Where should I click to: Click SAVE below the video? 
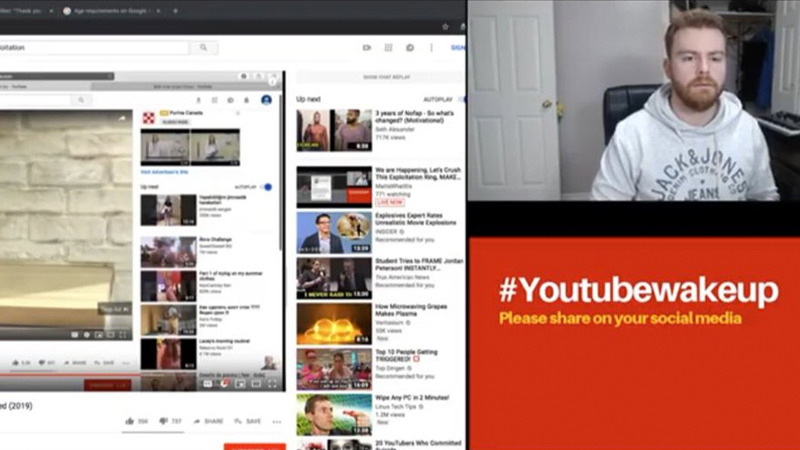247,421
